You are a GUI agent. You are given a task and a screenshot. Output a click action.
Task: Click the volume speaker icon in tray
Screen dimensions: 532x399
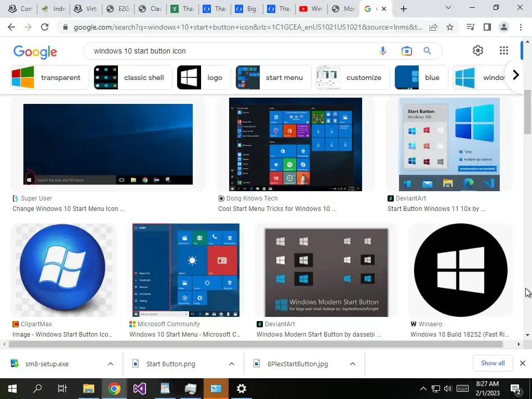click(447, 389)
